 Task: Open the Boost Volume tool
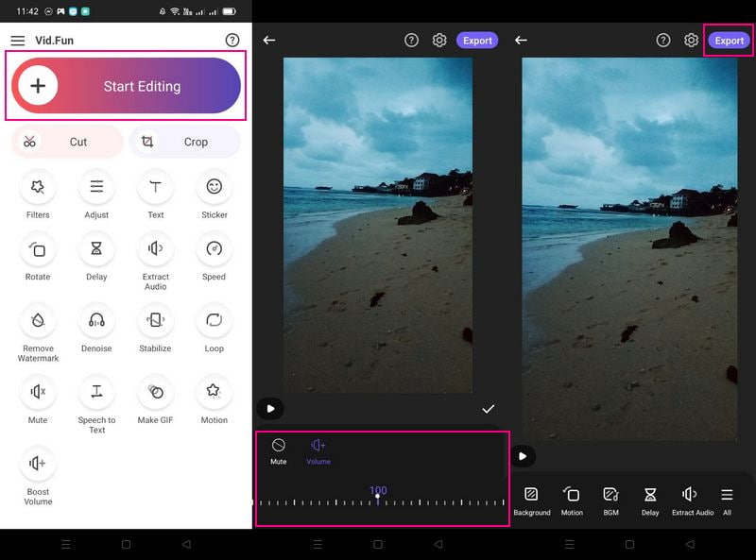click(x=38, y=463)
